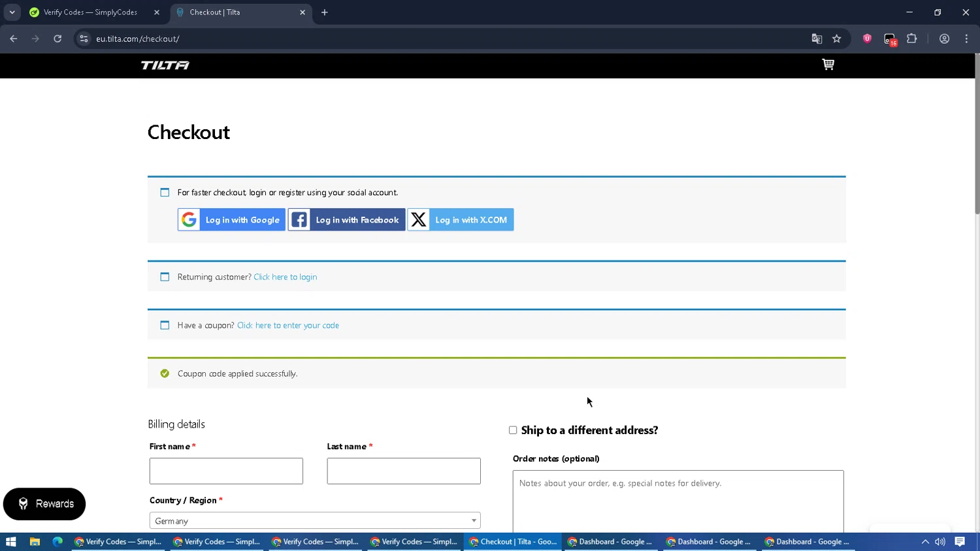This screenshot has height=551, width=980.
Task: Open the tab search dropdown arrow
Action: point(12,12)
